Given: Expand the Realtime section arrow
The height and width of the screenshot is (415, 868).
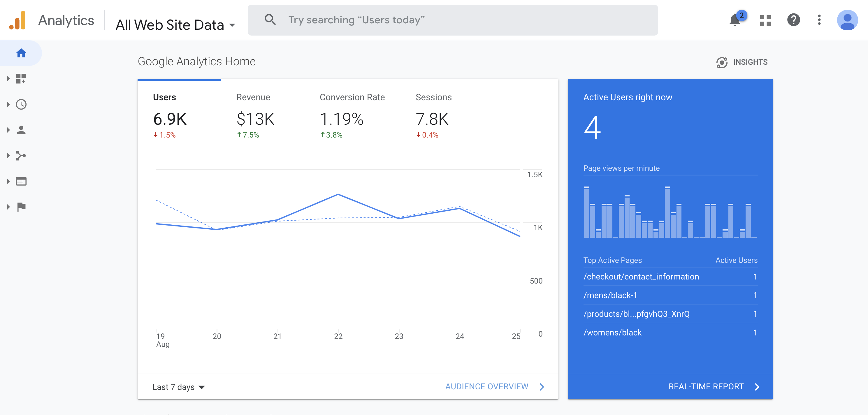Looking at the screenshot, I should point(8,104).
